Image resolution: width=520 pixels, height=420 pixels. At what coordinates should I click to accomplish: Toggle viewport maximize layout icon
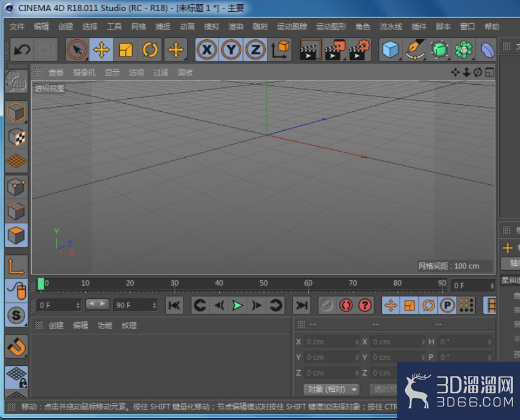[x=489, y=72]
